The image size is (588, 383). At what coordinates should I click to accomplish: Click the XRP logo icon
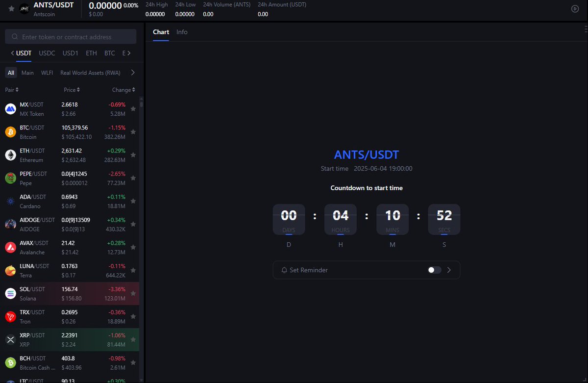[11, 339]
